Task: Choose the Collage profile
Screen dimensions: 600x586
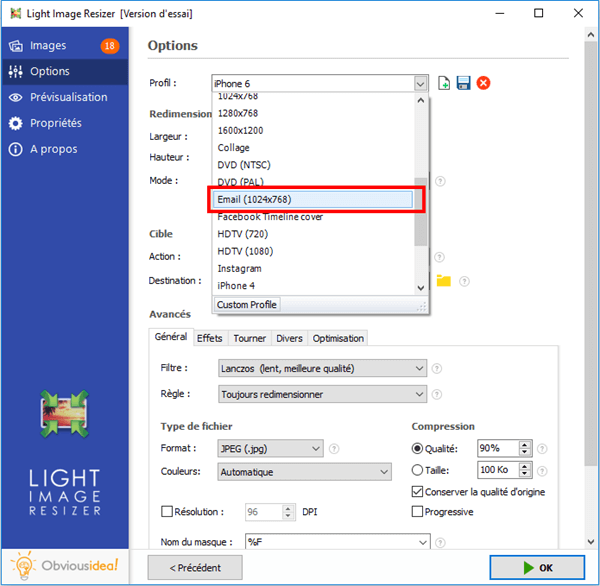Action: click(x=313, y=148)
